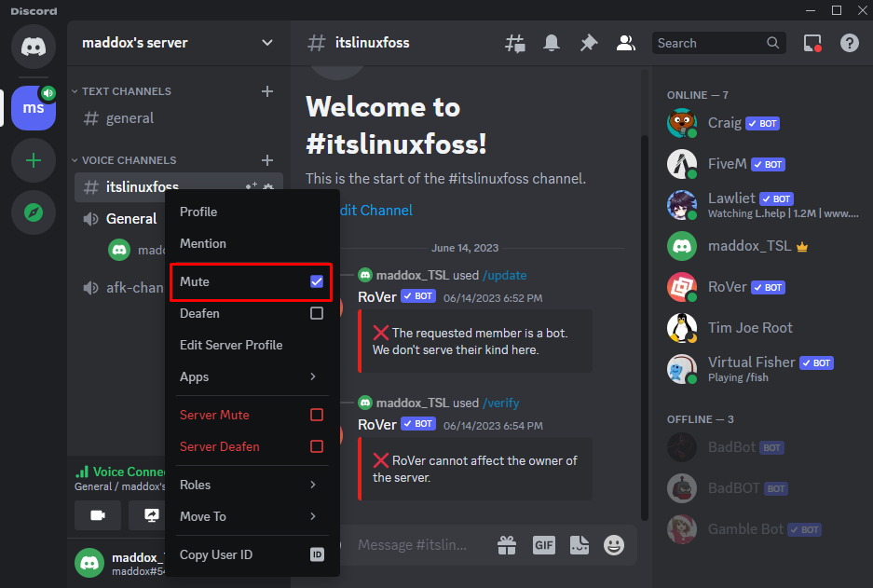Enable Server Mute checkbox

coord(317,415)
